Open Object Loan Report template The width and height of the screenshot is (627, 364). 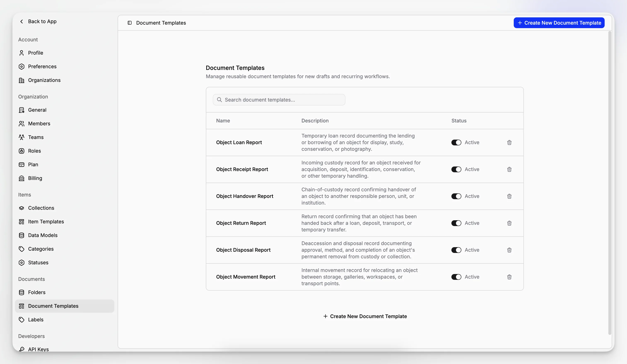click(x=239, y=143)
